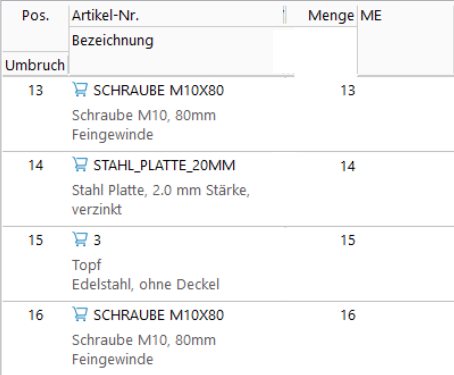Click the cart icon in row 16

click(x=80, y=314)
